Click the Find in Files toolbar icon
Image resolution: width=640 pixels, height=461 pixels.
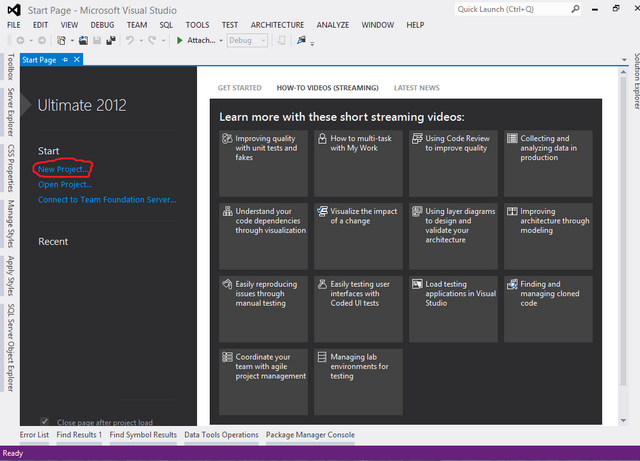click(301, 40)
